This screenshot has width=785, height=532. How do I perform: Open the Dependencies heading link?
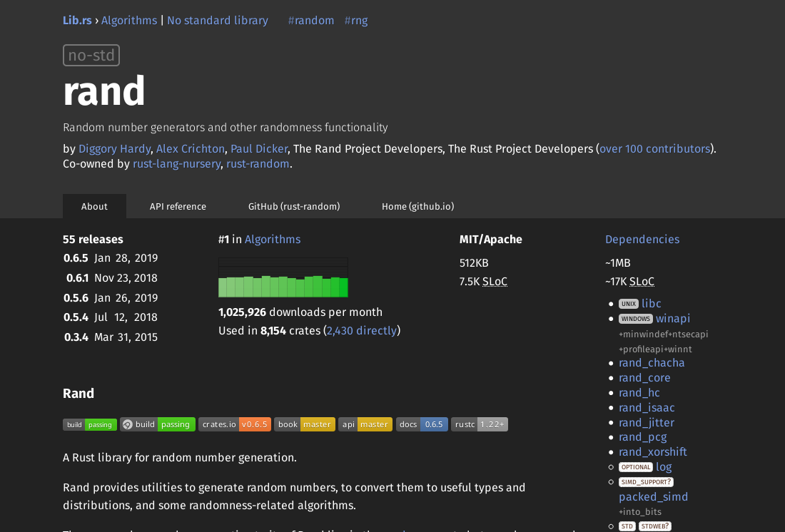pyautogui.click(x=642, y=239)
